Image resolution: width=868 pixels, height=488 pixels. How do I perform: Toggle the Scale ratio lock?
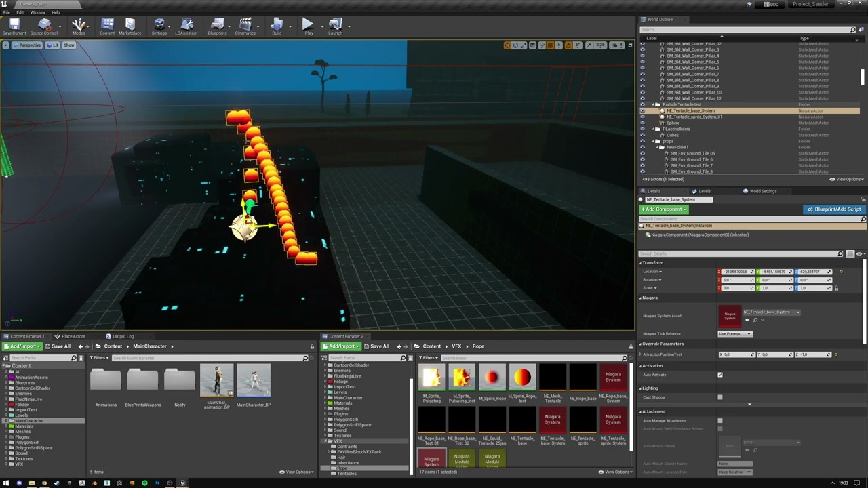[836, 288]
